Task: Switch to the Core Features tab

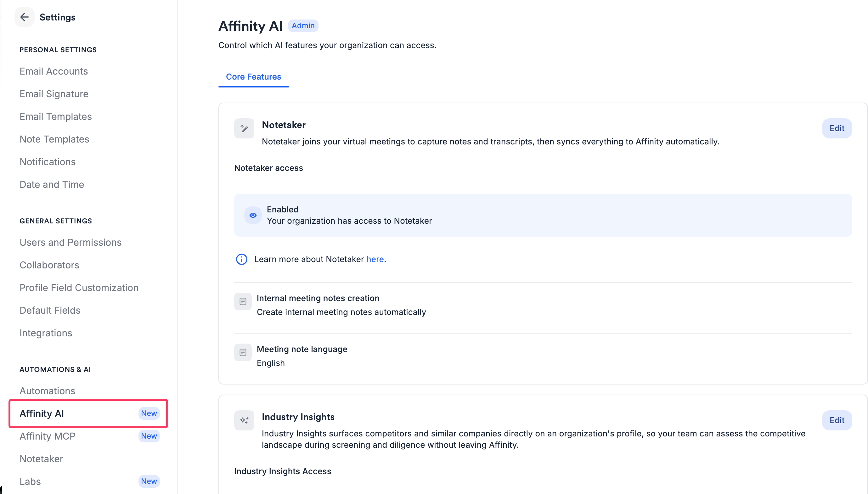Action: 253,77
